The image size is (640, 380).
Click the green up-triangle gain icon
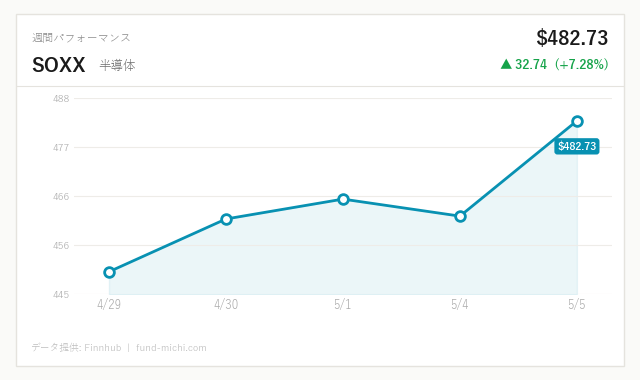pyautogui.click(x=506, y=64)
